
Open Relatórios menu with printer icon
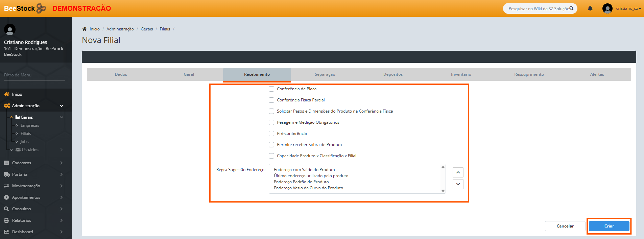coord(7,220)
